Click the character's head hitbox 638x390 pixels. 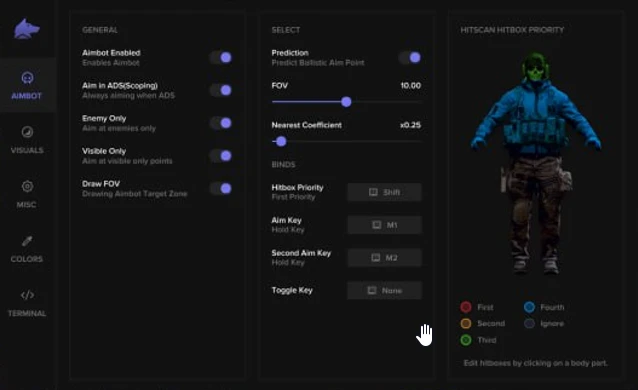click(x=535, y=66)
